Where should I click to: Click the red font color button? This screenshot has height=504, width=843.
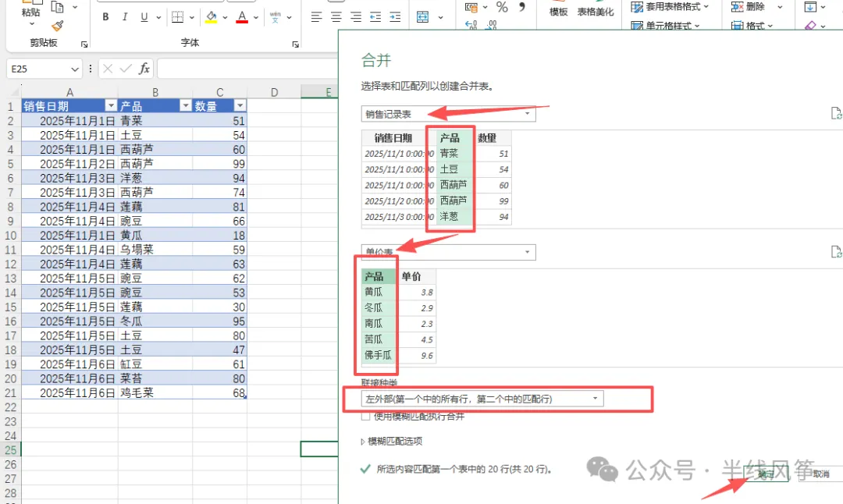242,17
